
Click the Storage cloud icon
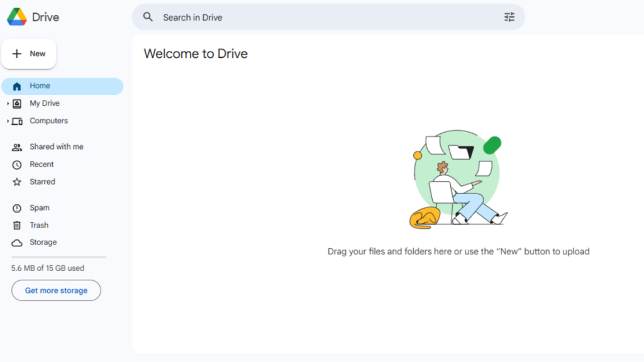click(x=18, y=242)
